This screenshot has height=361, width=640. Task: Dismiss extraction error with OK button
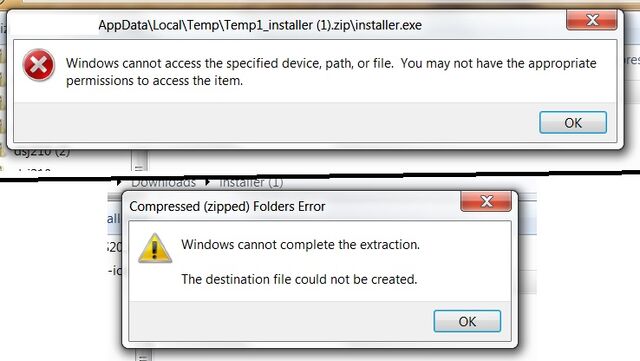tap(467, 321)
